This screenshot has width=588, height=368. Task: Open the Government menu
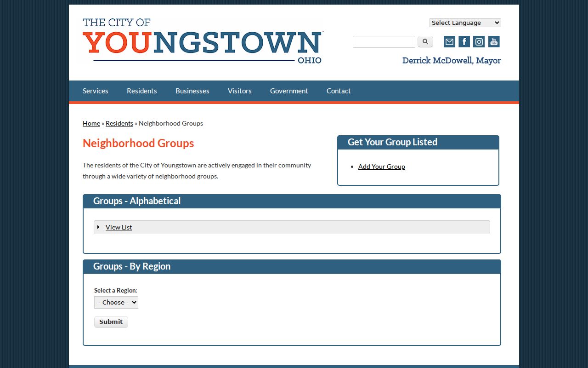point(289,91)
